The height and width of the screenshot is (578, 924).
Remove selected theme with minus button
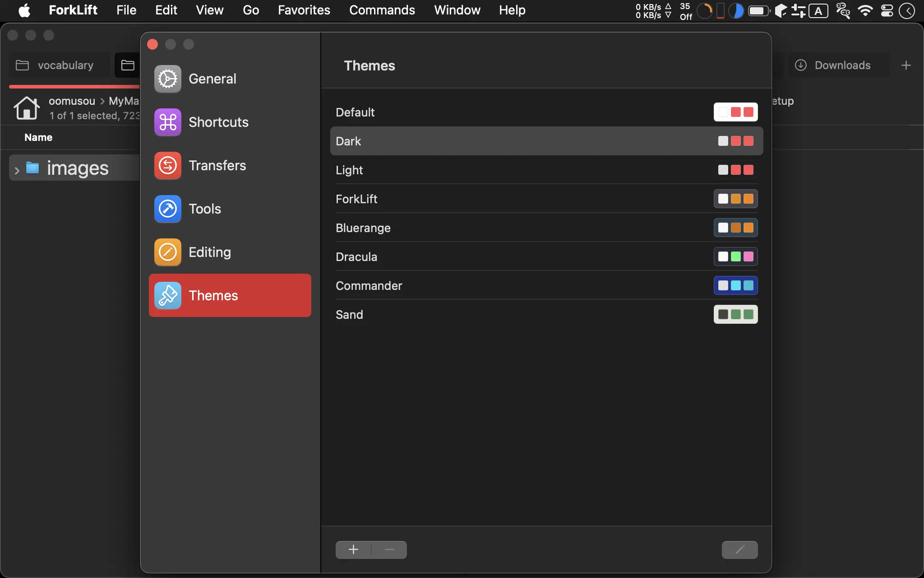389,550
